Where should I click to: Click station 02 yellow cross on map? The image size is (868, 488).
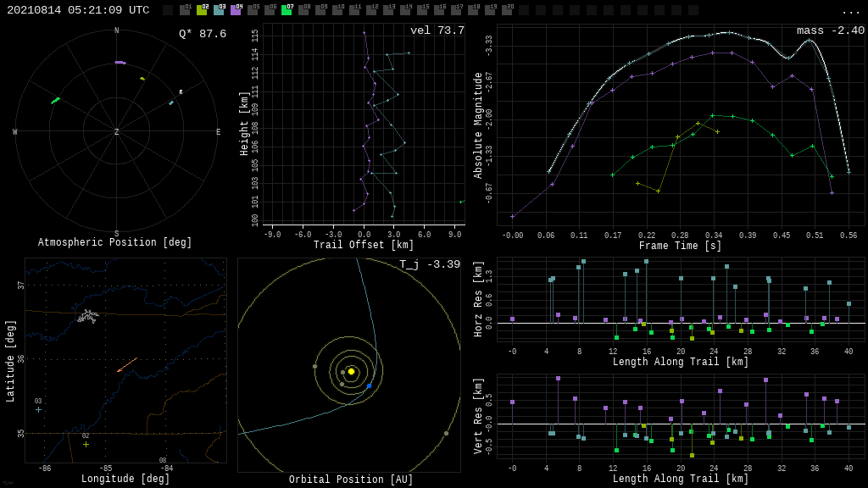pyautogui.click(x=86, y=444)
